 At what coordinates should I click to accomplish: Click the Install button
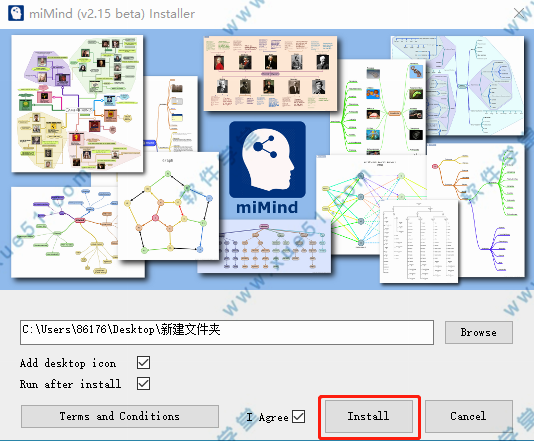[x=369, y=416]
